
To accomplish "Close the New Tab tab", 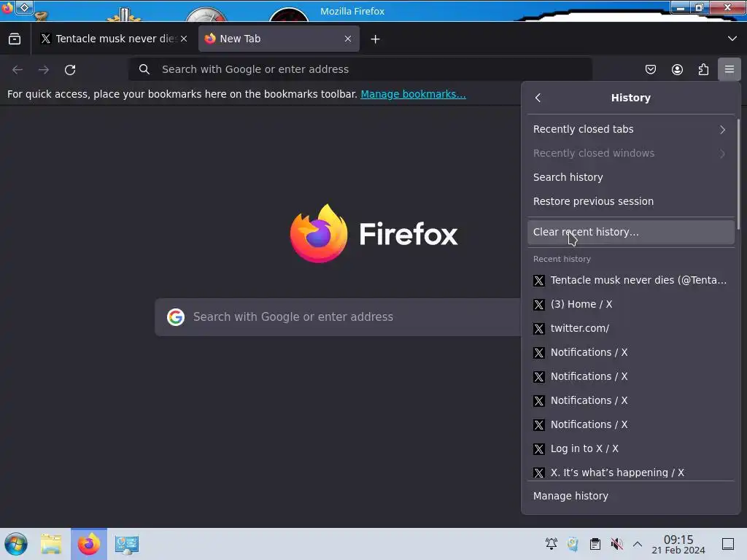I will pyautogui.click(x=348, y=39).
